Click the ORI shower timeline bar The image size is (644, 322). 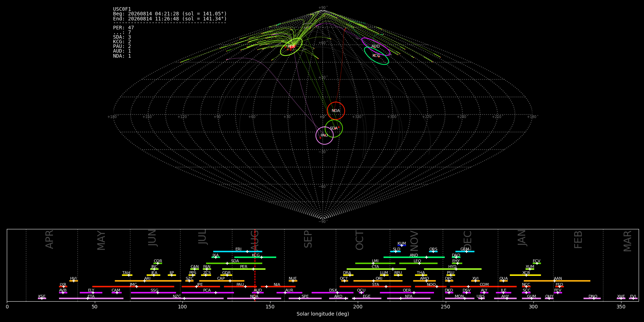[x=378, y=281]
